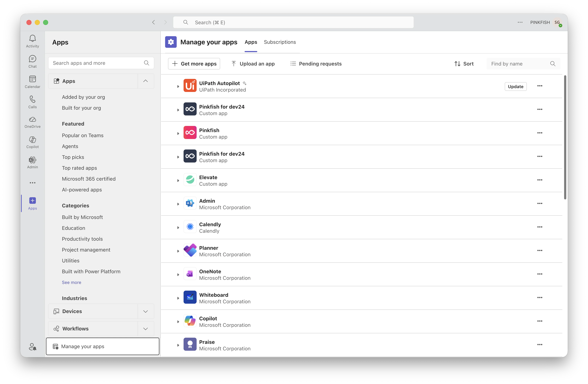Click the Calls icon
This screenshot has width=588, height=384.
pyautogui.click(x=32, y=102)
